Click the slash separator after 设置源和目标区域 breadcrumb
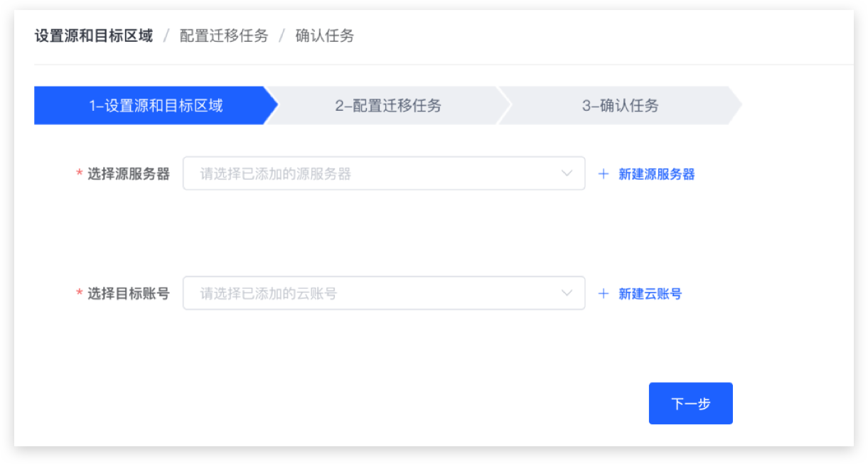 [166, 36]
